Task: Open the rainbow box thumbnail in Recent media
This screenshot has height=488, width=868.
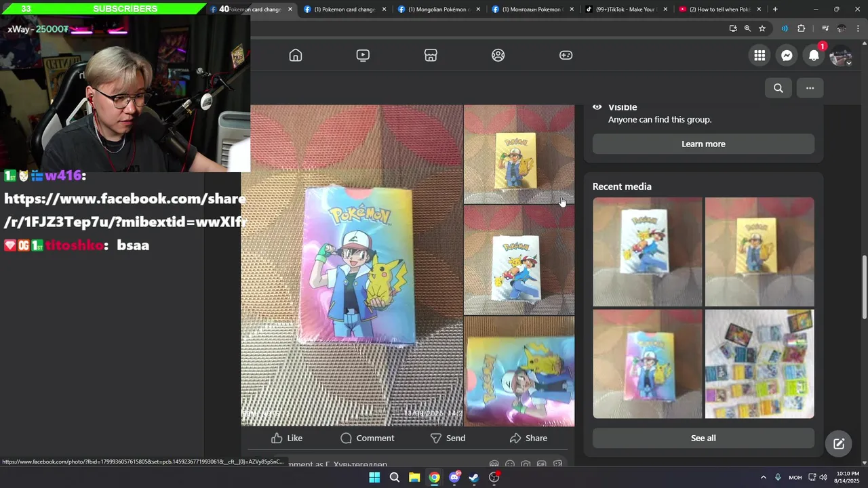Action: (648, 364)
